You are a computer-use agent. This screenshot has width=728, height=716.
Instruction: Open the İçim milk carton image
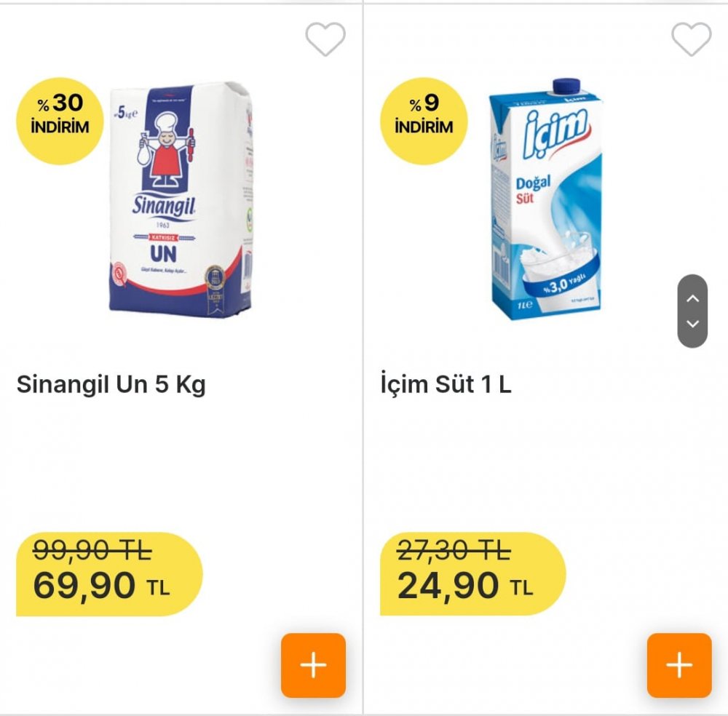[x=546, y=199]
